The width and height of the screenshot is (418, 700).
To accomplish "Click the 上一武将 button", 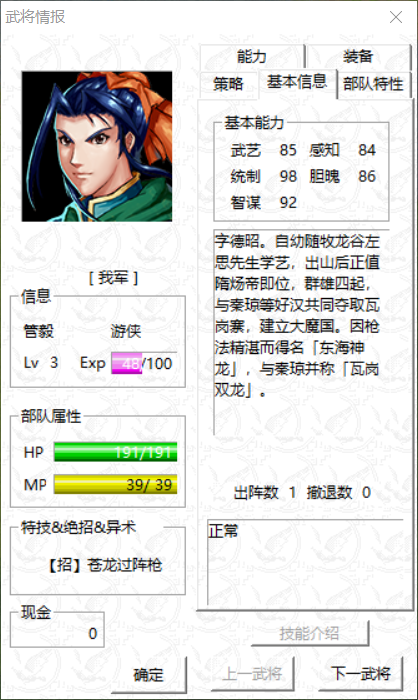I will (252, 673).
